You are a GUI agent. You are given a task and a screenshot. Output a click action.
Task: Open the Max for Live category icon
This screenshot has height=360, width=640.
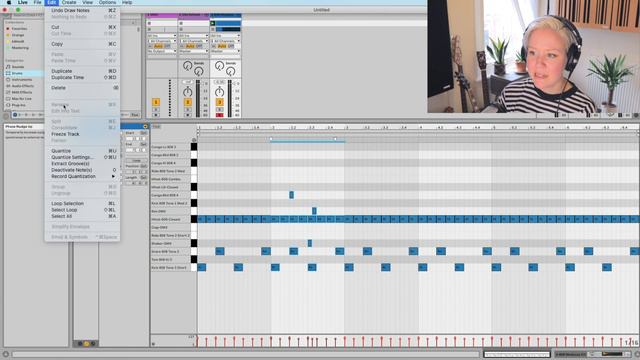[x=8, y=99]
